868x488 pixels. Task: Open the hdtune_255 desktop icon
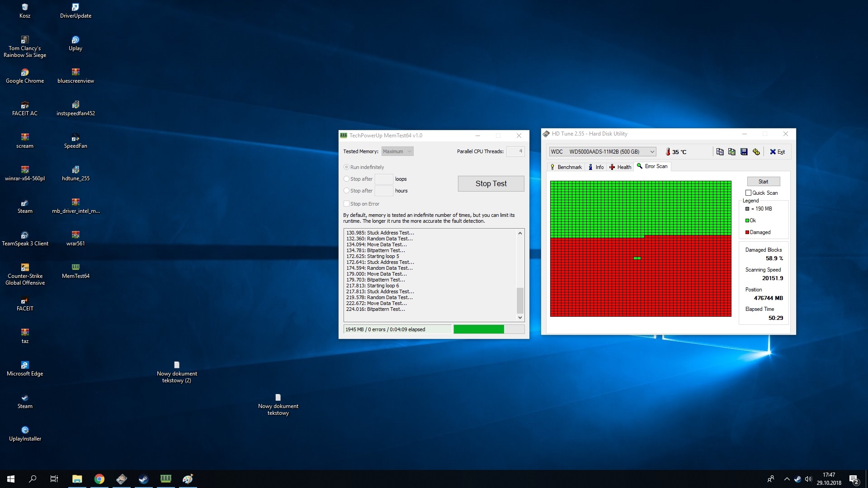pos(75,174)
